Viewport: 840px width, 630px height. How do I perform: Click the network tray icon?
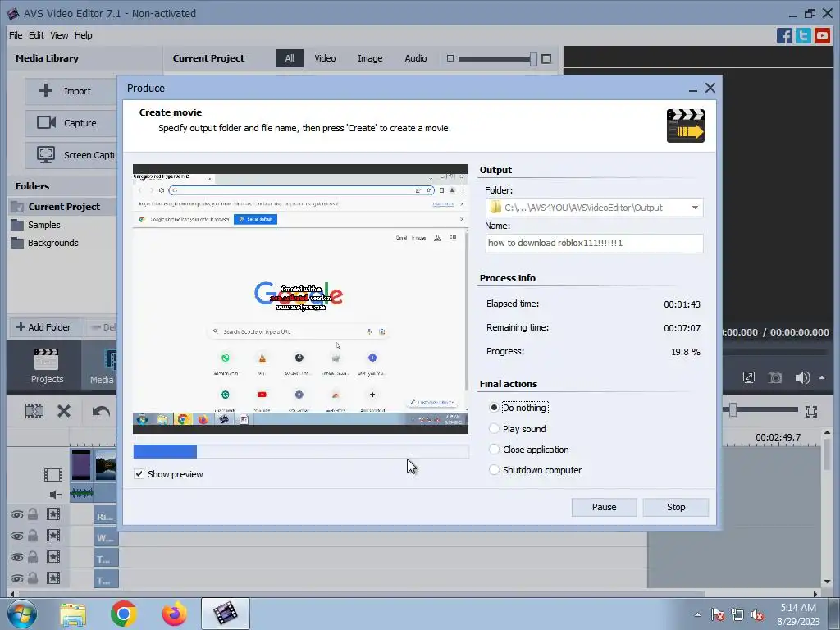click(x=737, y=615)
